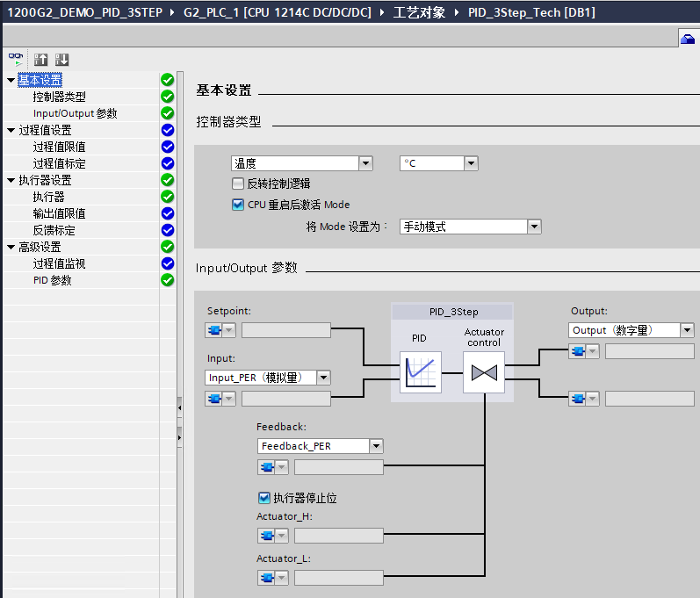Select 过程值限值 in the navigation tree
Screen dimensions: 700x598
pyautogui.click(x=59, y=147)
